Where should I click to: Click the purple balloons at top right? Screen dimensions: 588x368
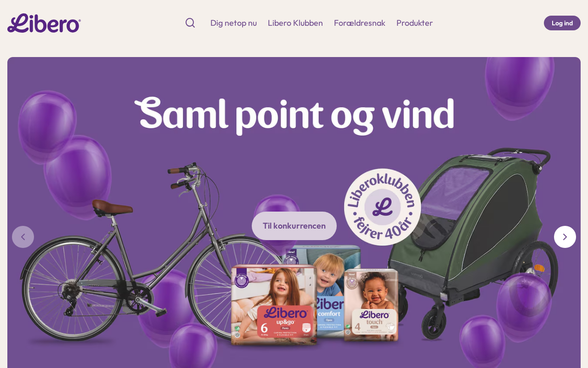(x=519, y=87)
